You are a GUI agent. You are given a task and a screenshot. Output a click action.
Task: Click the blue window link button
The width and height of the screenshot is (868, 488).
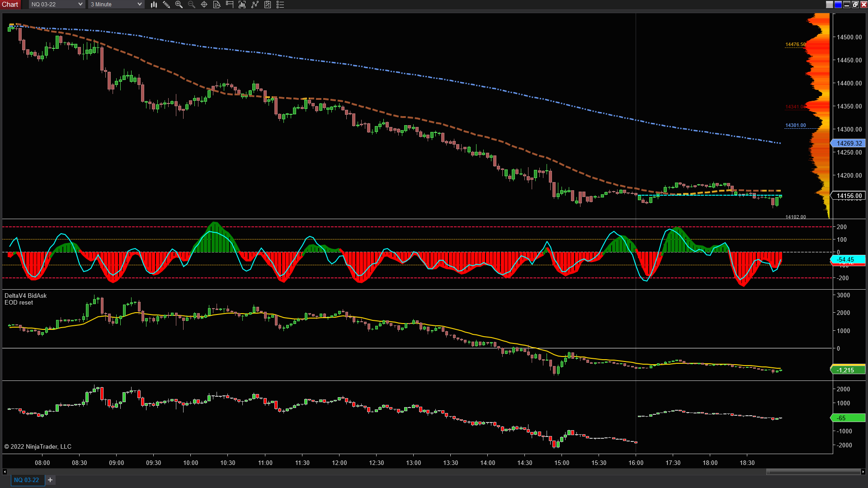click(x=838, y=5)
